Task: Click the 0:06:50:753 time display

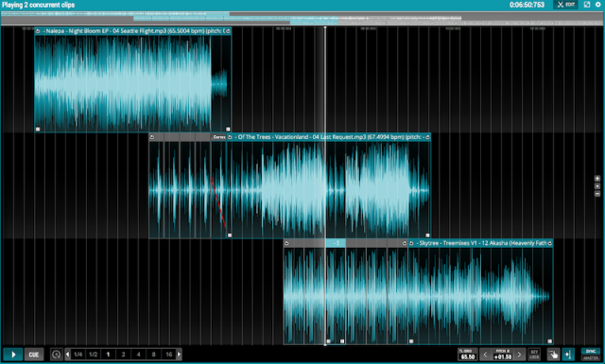Action: tap(527, 5)
